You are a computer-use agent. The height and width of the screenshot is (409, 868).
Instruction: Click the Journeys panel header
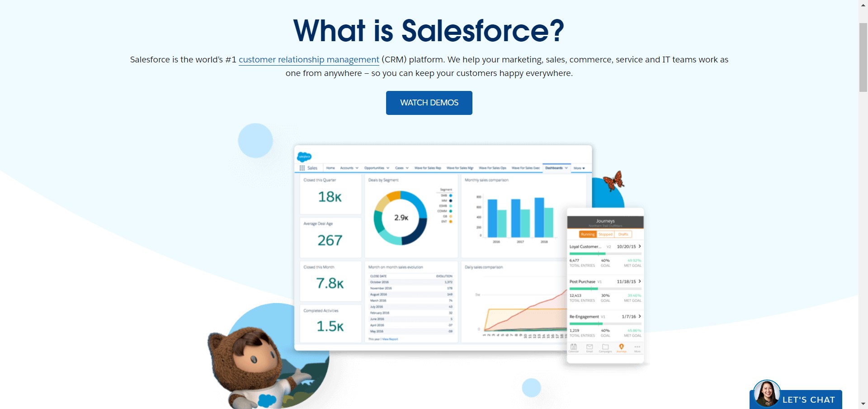pyautogui.click(x=605, y=222)
